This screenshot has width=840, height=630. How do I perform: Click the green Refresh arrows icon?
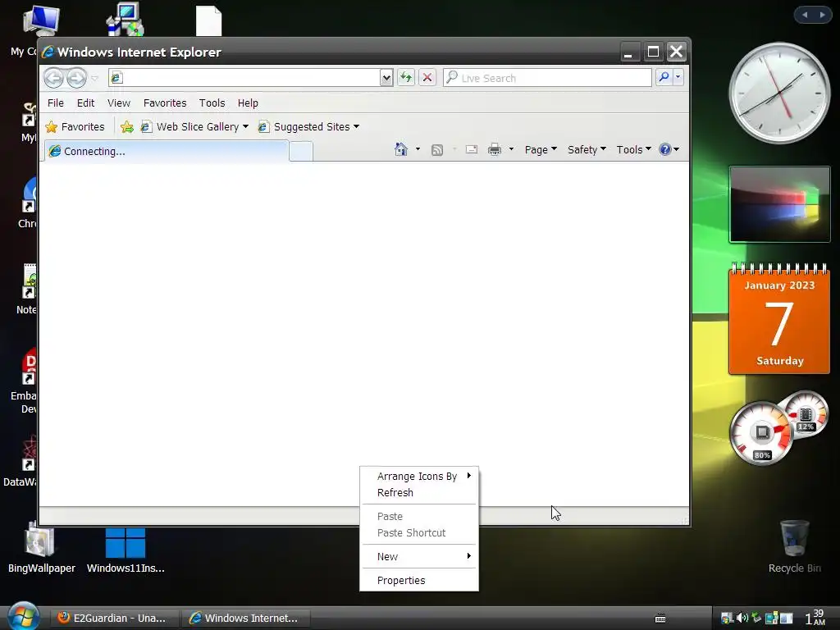point(406,78)
